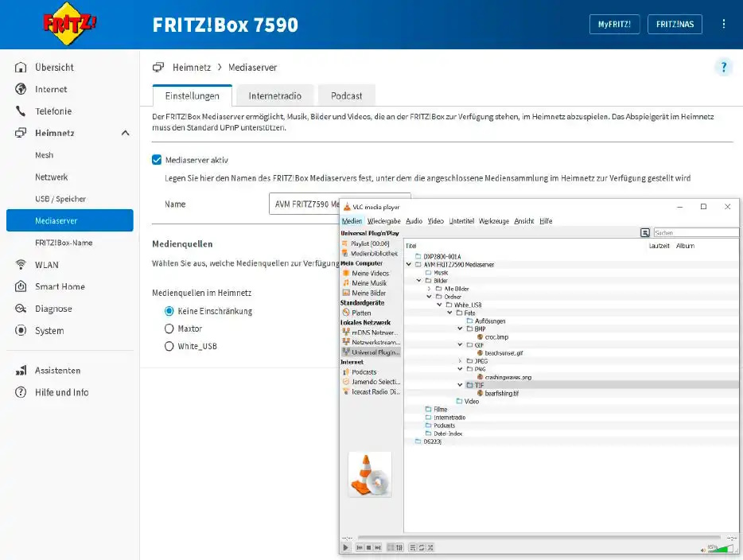Click the Übersicht home icon in sidebar

coord(21,68)
